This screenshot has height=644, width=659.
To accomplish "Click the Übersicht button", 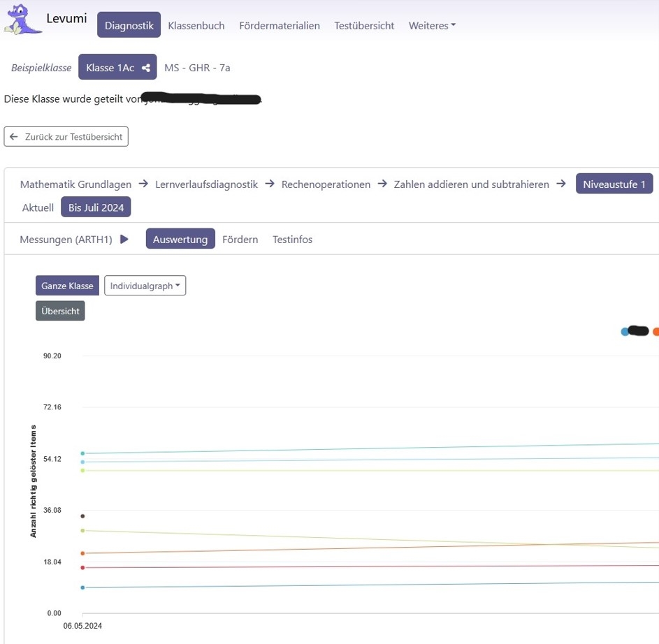I will pos(60,312).
